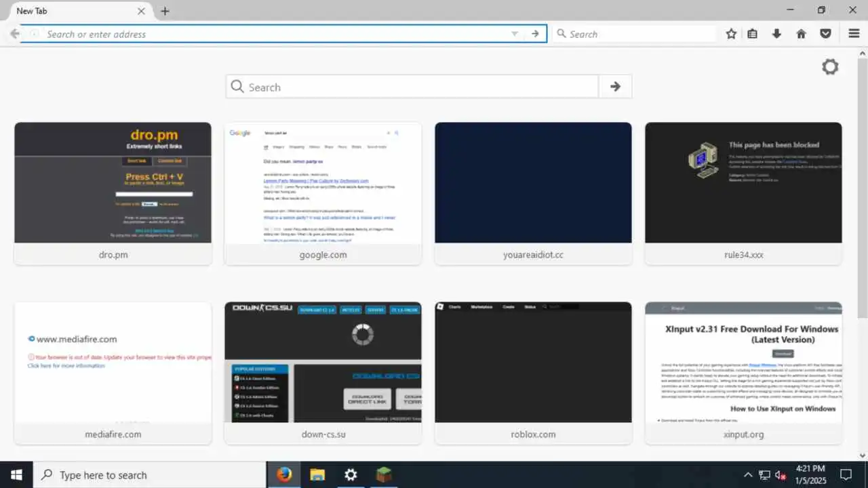Screen dimensions: 868x488
Task: Click page scrollbar down arrow
Action: point(863,456)
